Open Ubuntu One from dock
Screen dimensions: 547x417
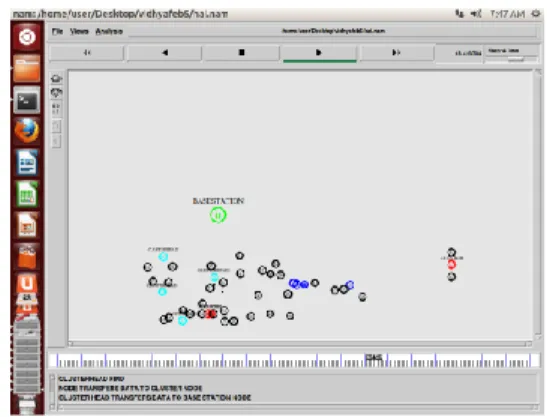coord(27,284)
